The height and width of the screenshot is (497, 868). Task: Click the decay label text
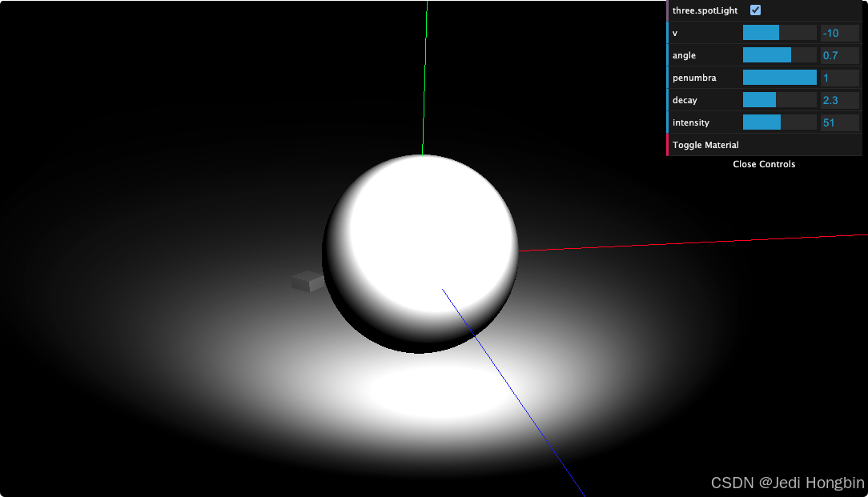684,100
